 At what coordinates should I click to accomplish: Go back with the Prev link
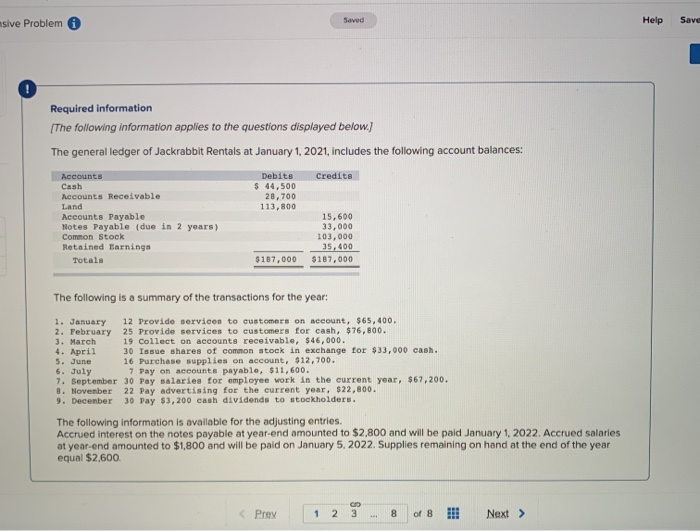click(265, 514)
